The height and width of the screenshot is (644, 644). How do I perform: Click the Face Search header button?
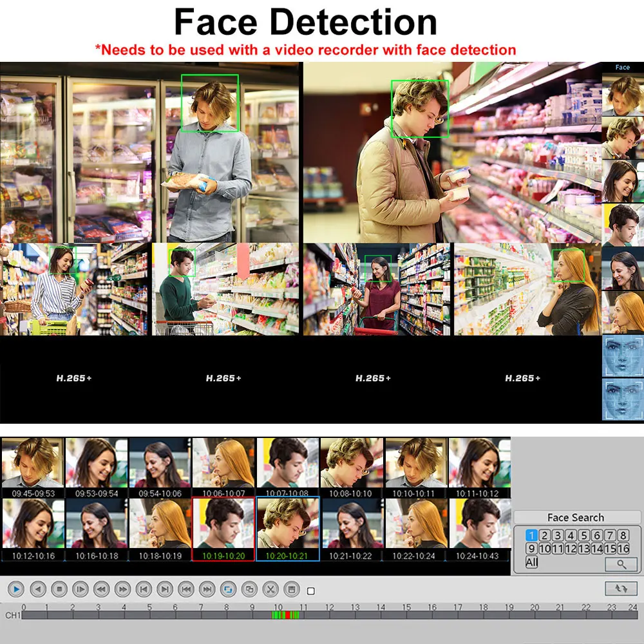[576, 517]
